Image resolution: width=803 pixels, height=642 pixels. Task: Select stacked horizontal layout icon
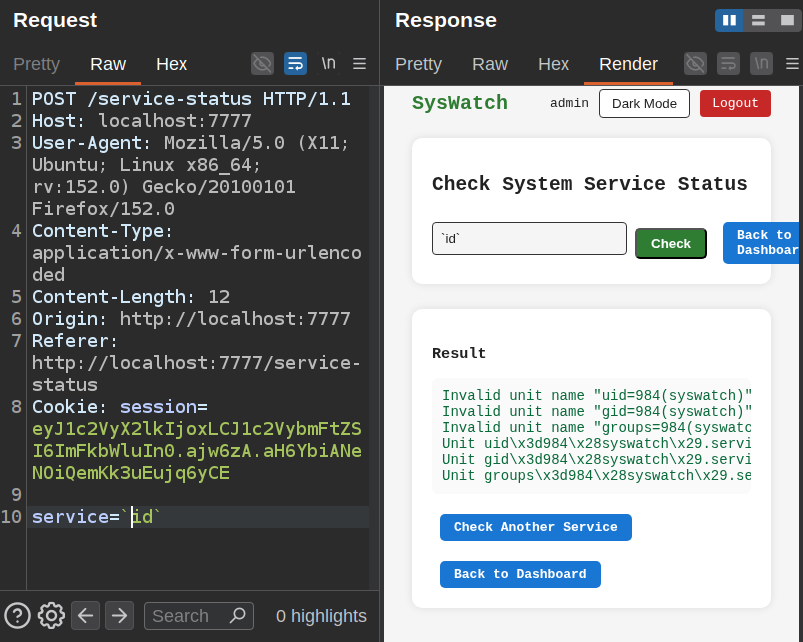(x=758, y=20)
